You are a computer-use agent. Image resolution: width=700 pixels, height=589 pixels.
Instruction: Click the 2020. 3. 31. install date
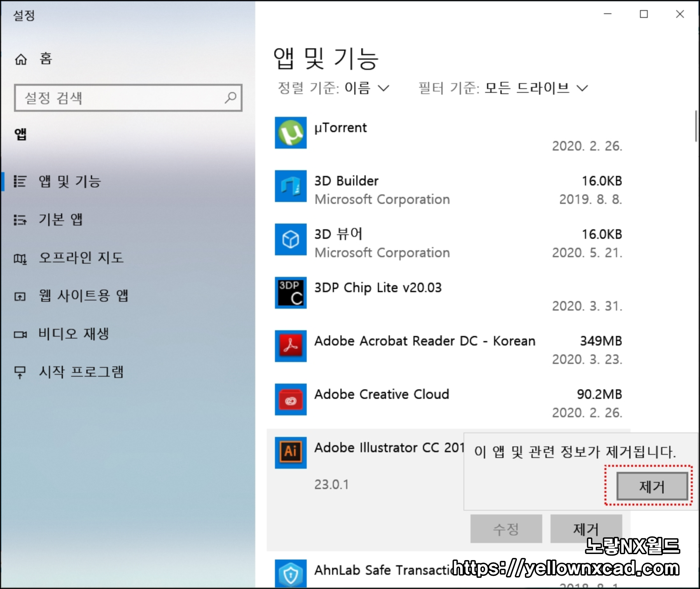coord(587,306)
